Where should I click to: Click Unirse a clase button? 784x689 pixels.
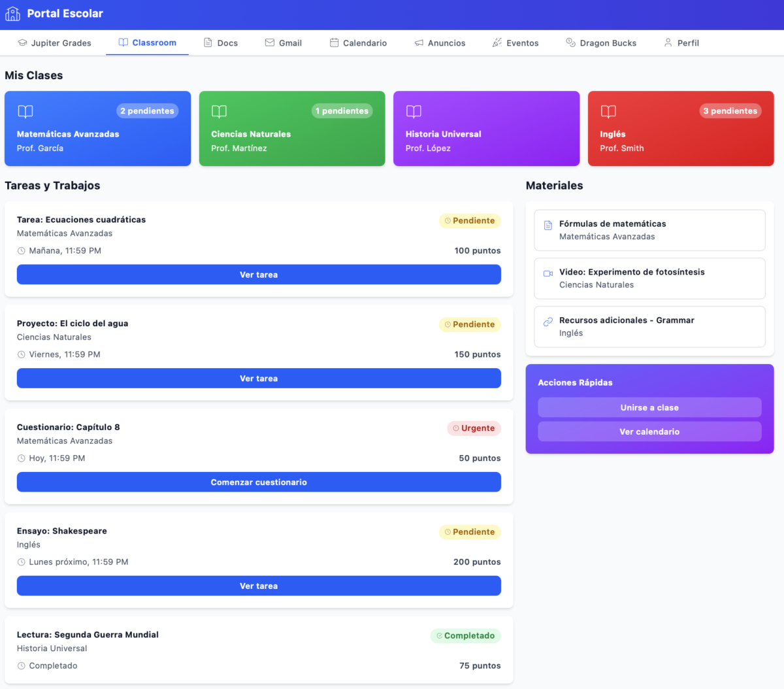pos(649,407)
